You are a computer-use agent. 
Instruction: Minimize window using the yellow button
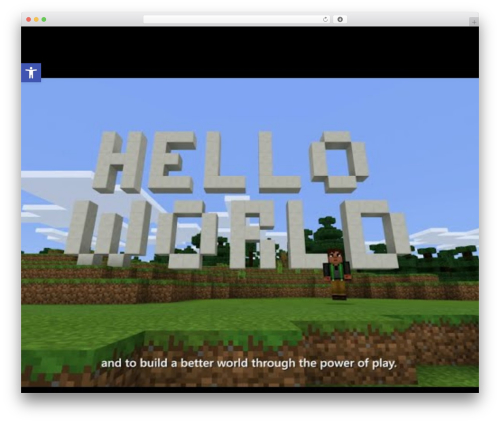click(x=36, y=20)
